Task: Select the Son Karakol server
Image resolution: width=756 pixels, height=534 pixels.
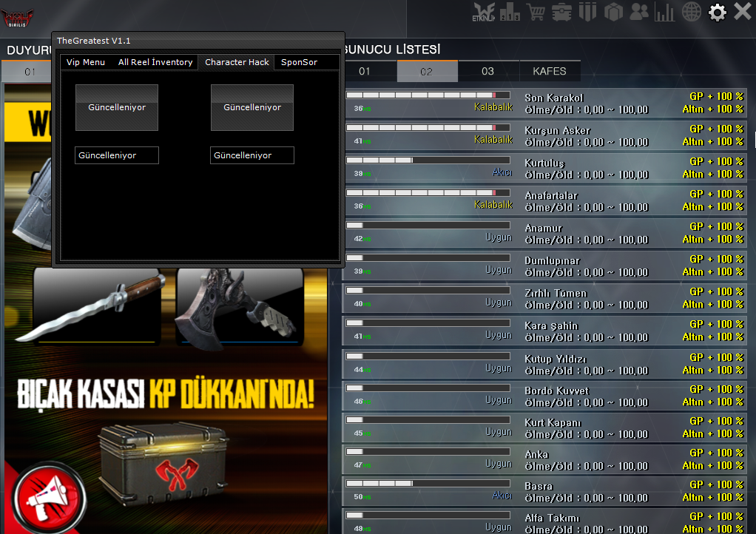Action: point(545,103)
